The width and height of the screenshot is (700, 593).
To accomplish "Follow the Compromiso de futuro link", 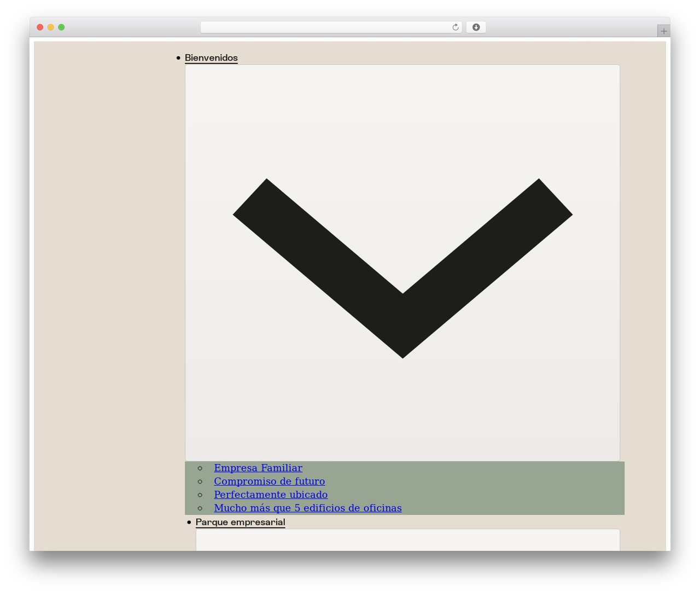I will coord(269,481).
